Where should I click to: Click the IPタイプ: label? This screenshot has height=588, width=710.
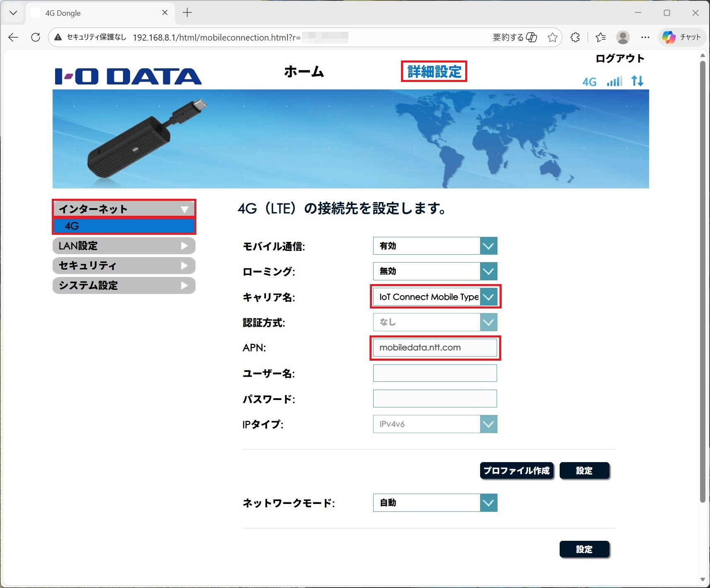263,424
